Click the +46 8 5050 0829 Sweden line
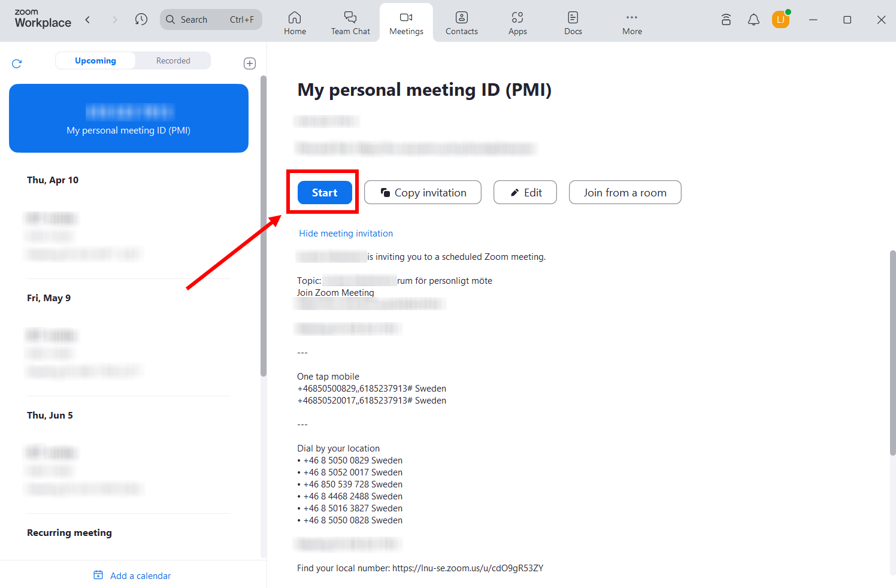Viewport: 896px width, 588px height. tap(350, 460)
